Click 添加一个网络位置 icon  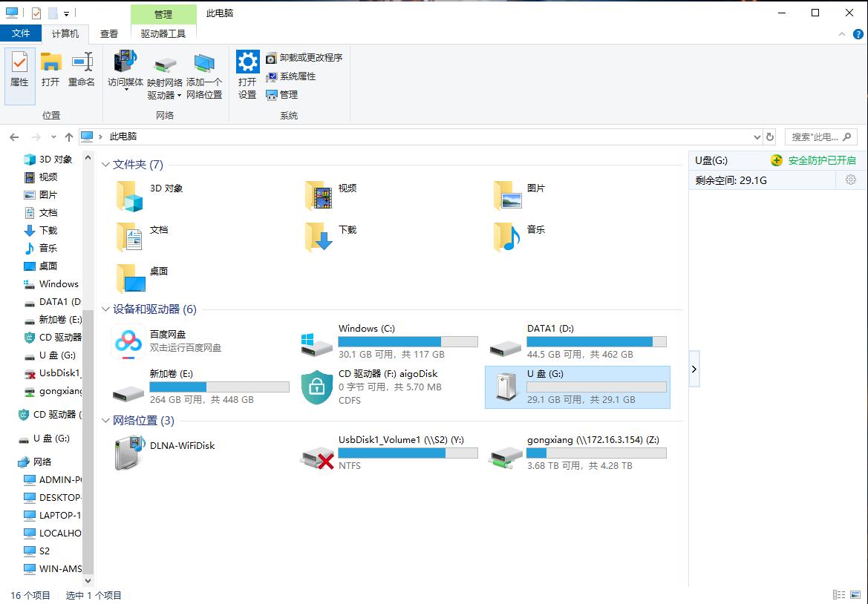(204, 75)
